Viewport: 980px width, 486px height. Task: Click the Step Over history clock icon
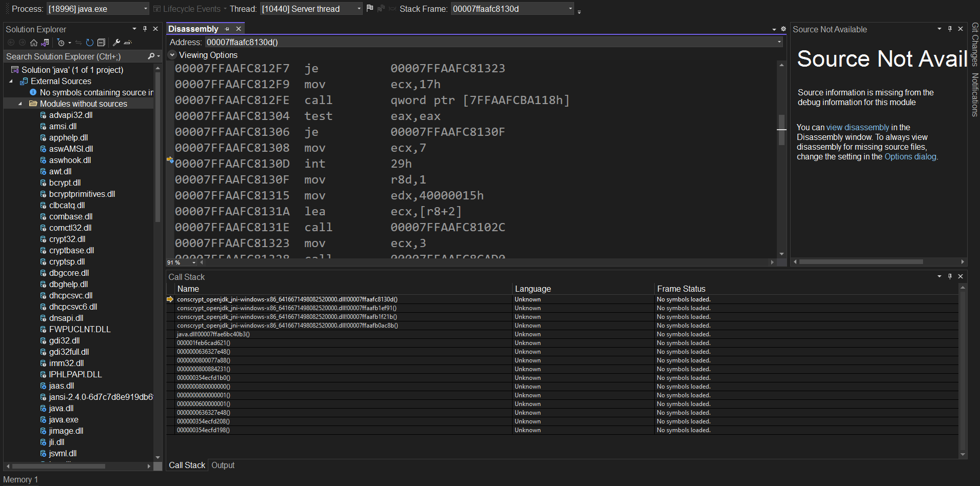click(x=61, y=43)
